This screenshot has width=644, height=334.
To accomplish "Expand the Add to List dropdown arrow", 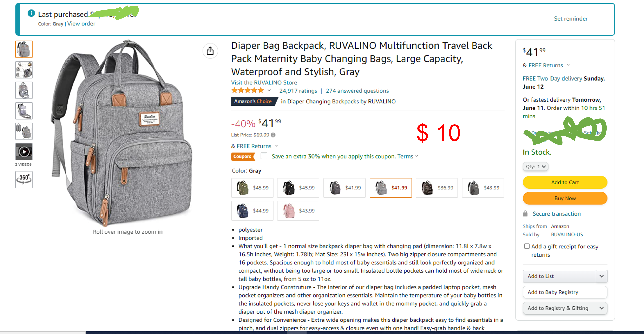I will (601, 276).
